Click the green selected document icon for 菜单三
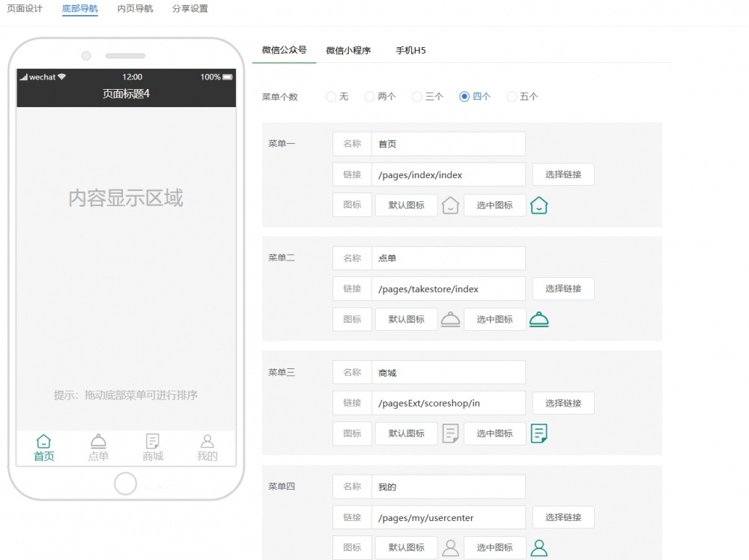The image size is (749, 560). click(539, 433)
